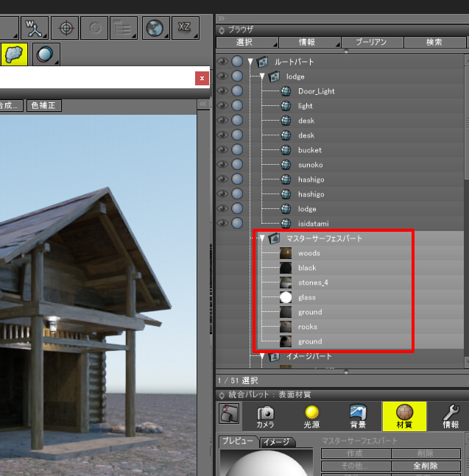469x476 pixels.
Task: Click the globe icon in top toolbar
Action: [155, 28]
